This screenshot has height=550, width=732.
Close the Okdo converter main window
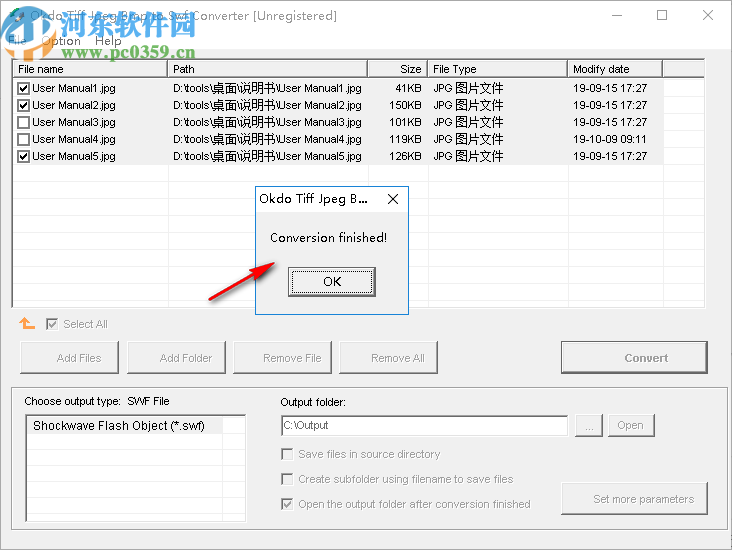pyautogui.click(x=707, y=15)
